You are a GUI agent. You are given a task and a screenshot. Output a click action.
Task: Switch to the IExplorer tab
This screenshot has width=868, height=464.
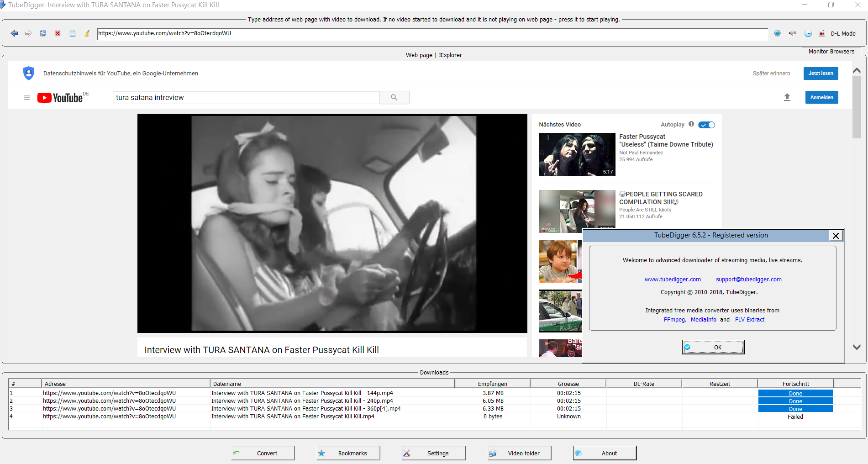pos(450,55)
